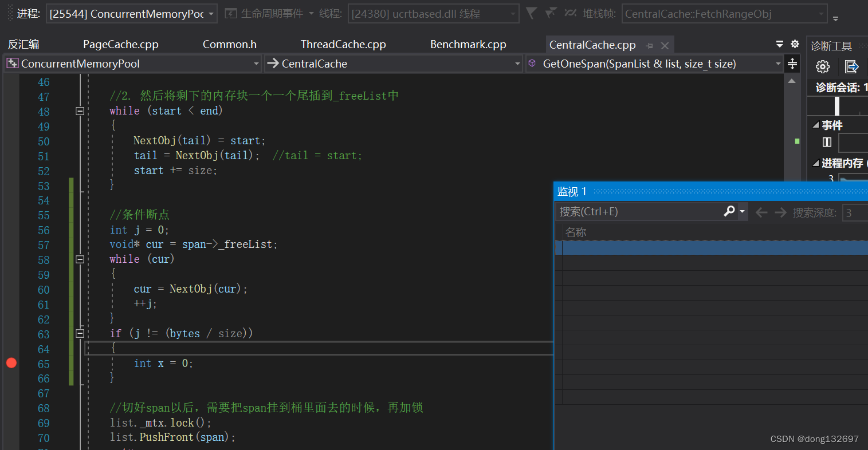Click line number 47 in the gutter
Viewport: 868px width, 450px height.
[x=44, y=96]
